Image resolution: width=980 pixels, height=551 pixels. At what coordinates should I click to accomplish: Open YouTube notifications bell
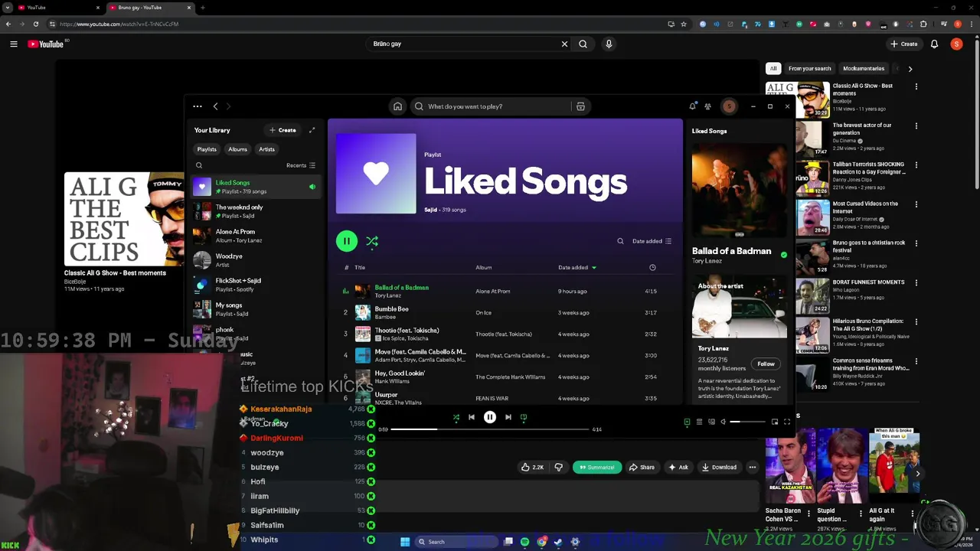click(934, 44)
